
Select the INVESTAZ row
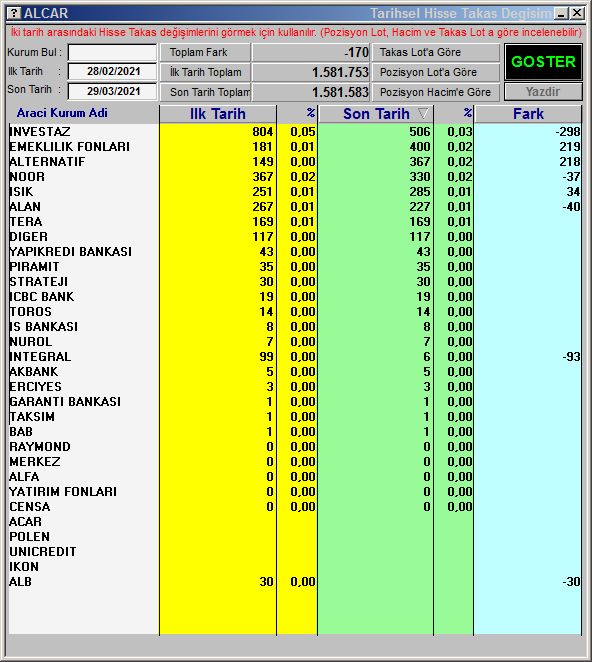pos(295,132)
